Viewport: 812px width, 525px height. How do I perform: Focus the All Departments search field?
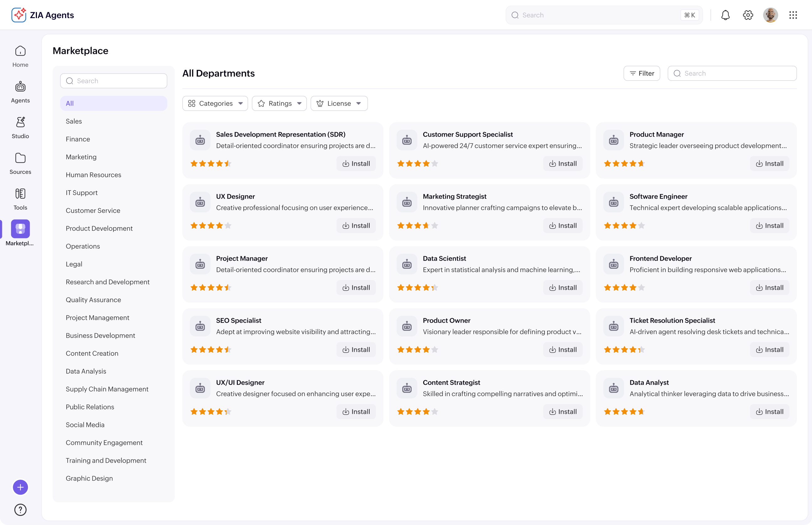click(732, 73)
